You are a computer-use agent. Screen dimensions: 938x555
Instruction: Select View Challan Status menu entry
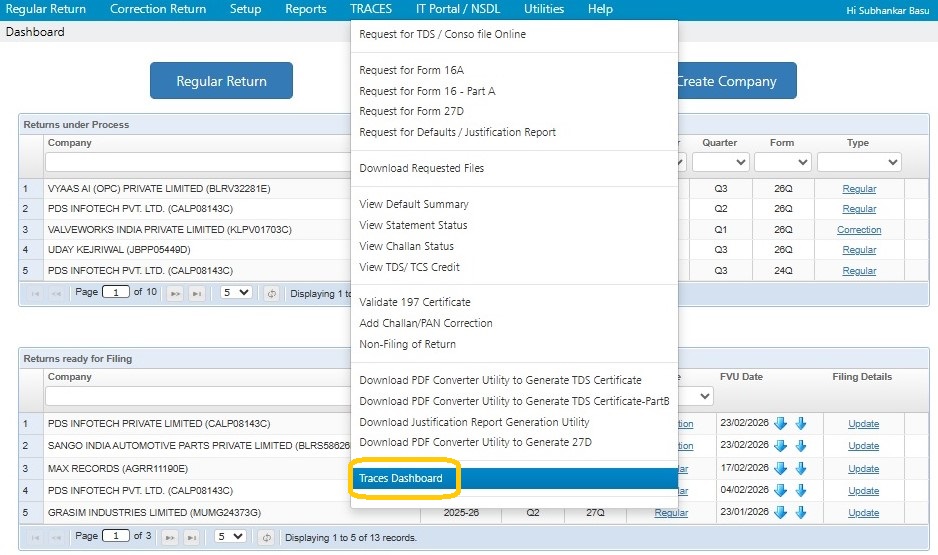tap(406, 246)
